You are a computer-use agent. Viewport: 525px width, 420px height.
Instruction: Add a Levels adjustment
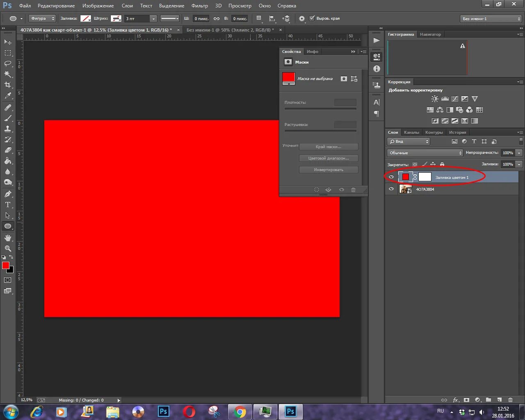tap(445, 99)
